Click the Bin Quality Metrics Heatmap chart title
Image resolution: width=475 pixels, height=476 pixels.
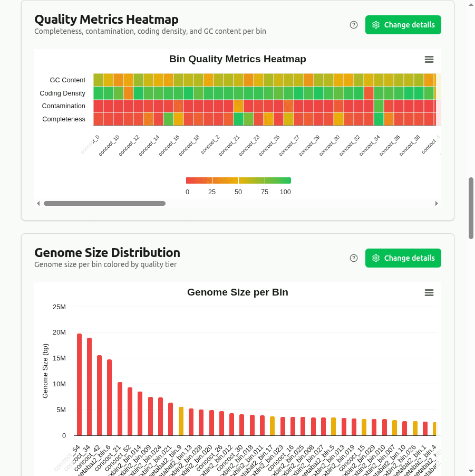(238, 59)
